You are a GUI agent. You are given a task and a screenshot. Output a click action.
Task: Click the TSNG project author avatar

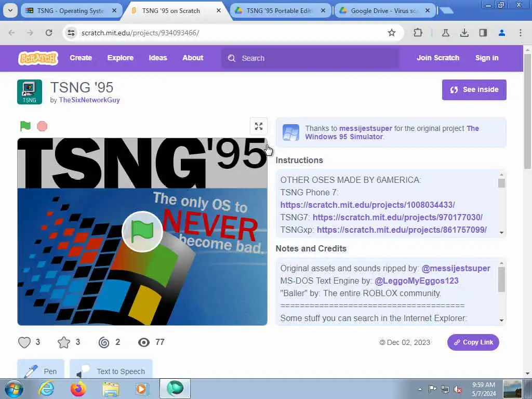pos(30,92)
